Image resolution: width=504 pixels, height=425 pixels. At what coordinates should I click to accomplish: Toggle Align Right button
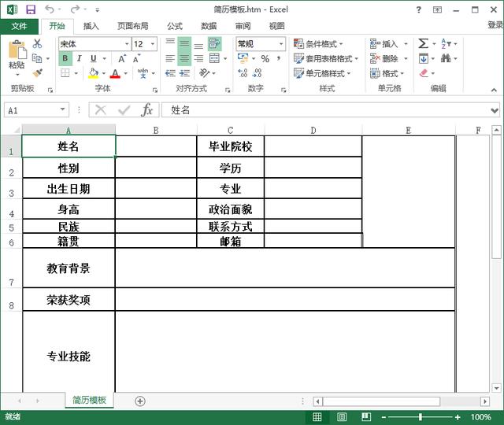coord(198,58)
